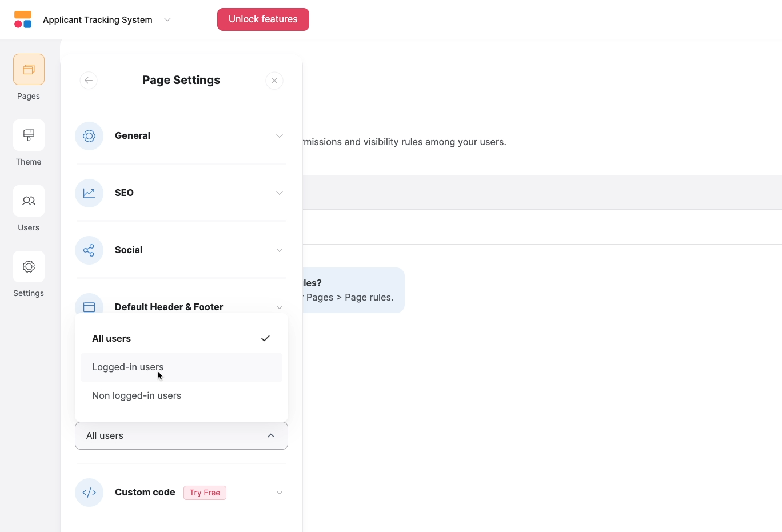Click the Social section label
Viewport: 782px width, 532px height.
129,250
